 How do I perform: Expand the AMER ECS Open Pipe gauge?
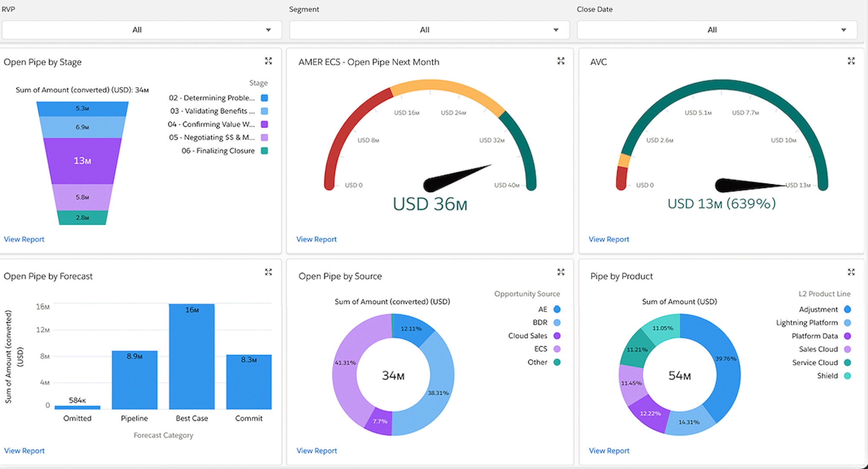(561, 61)
